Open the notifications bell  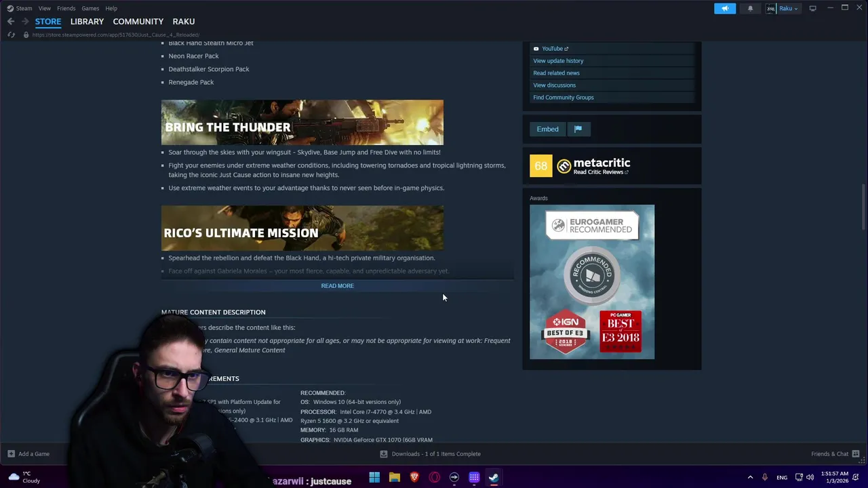(x=750, y=8)
